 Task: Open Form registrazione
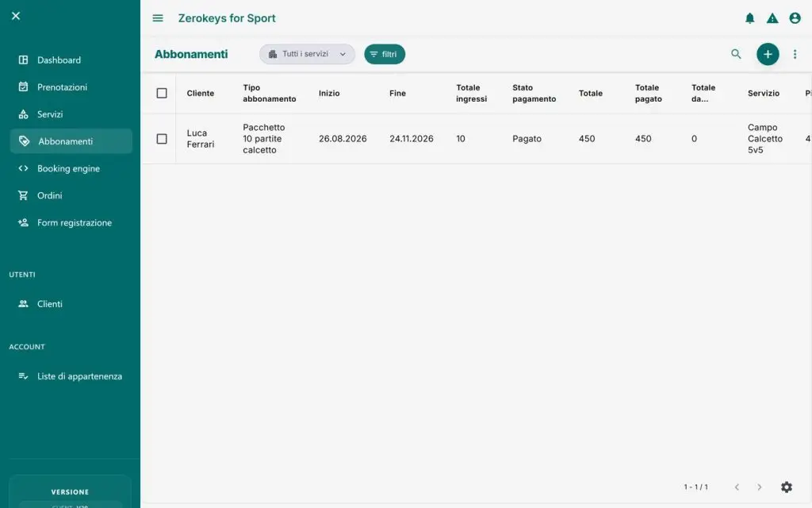point(71,222)
